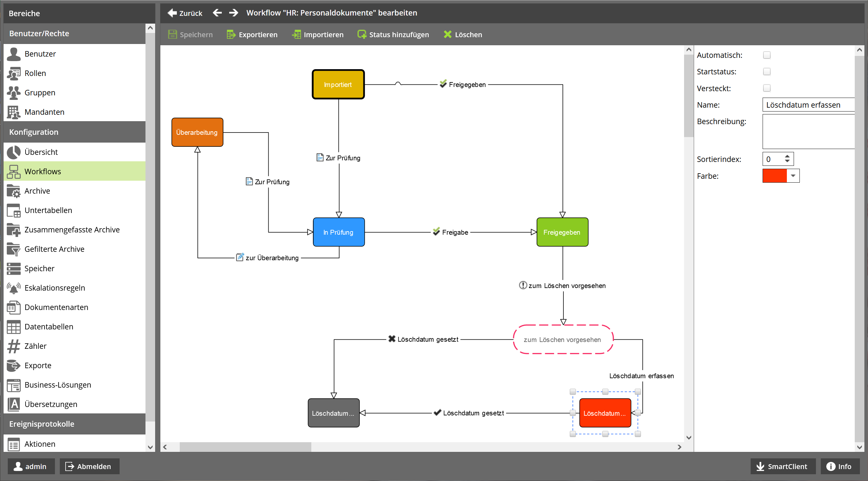Image resolution: width=868 pixels, height=481 pixels.
Task: Click the Archive folder gear icon
Action: coord(14,191)
